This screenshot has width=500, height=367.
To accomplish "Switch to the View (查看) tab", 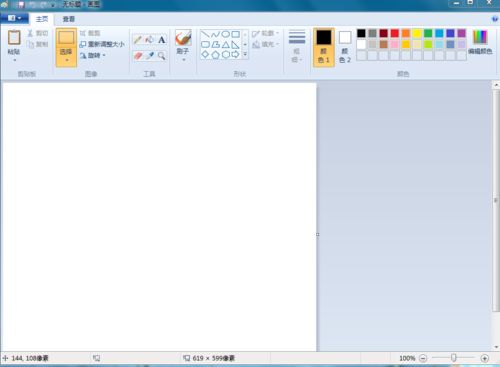I will coord(69,19).
